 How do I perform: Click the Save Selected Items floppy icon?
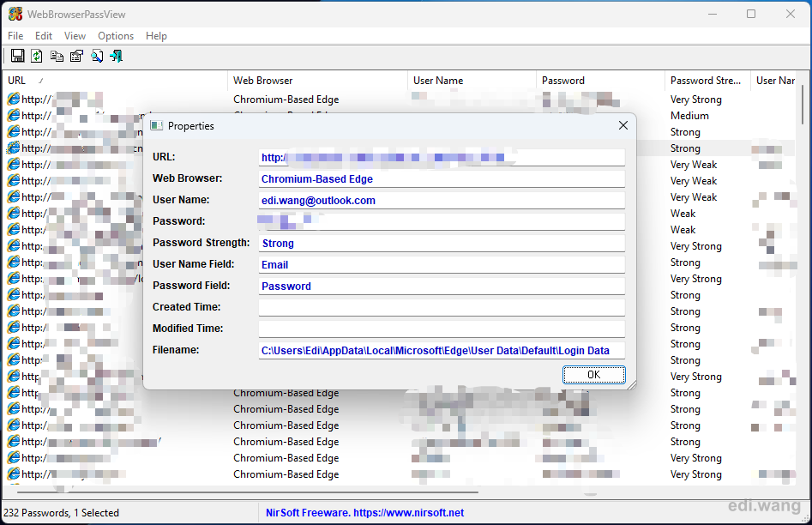pyautogui.click(x=18, y=56)
